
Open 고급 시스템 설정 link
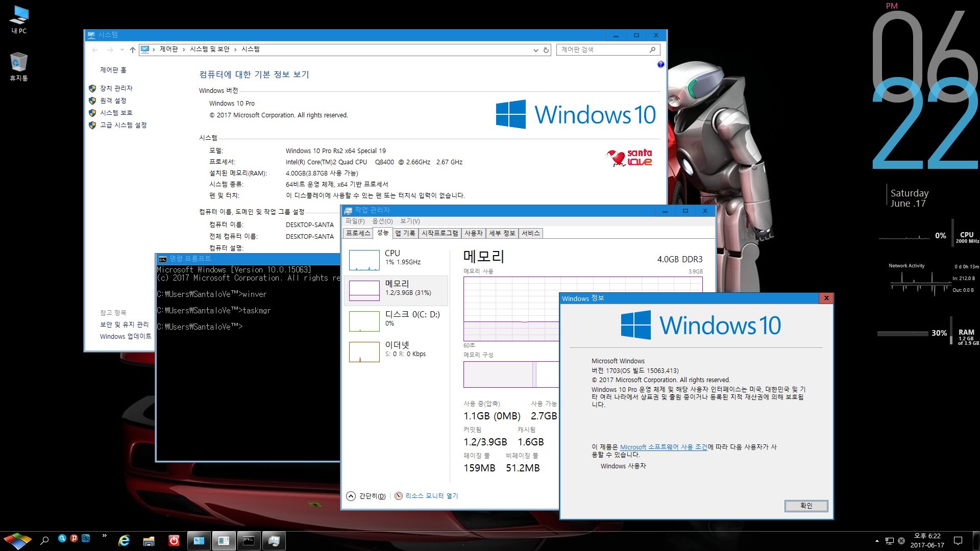123,125
